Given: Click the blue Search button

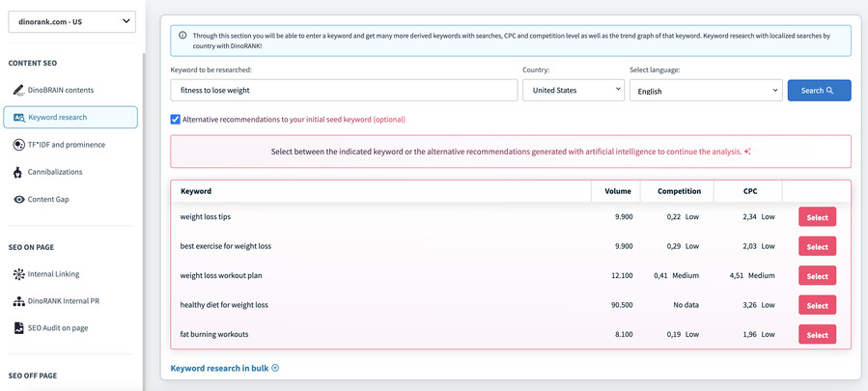Looking at the screenshot, I should 820,91.
